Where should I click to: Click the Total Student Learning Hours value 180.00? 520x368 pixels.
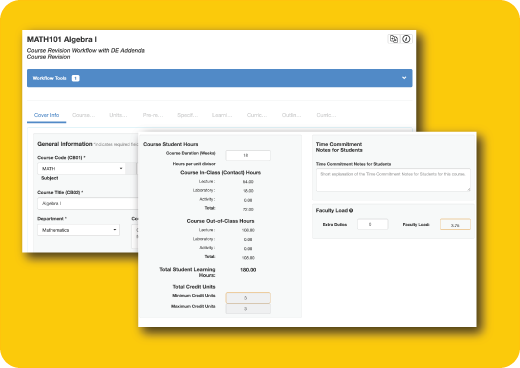click(248, 270)
